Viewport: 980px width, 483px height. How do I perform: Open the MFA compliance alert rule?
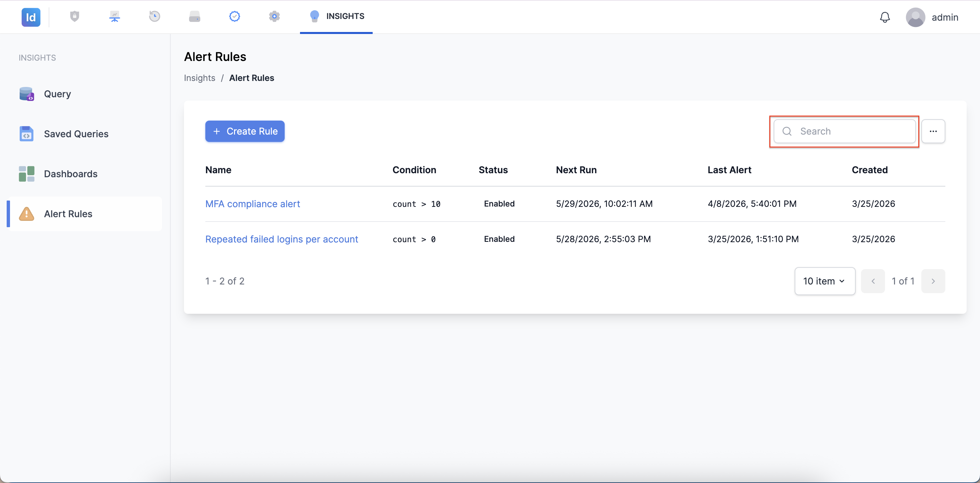point(253,204)
